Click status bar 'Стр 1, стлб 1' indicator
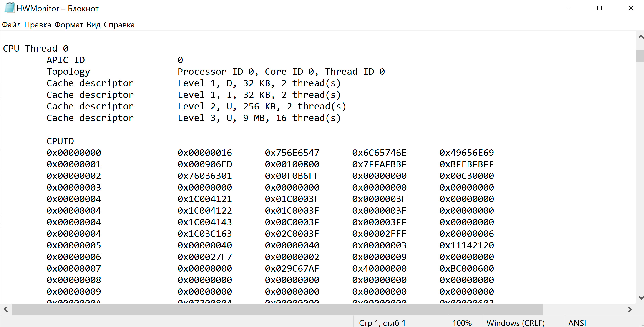The width and height of the screenshot is (644, 327). coord(382,323)
